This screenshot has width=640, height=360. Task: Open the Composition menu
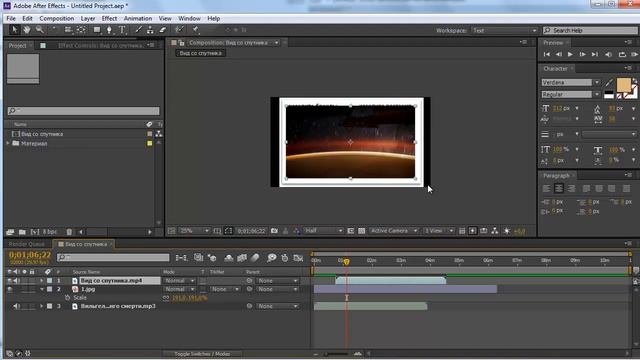click(57, 18)
